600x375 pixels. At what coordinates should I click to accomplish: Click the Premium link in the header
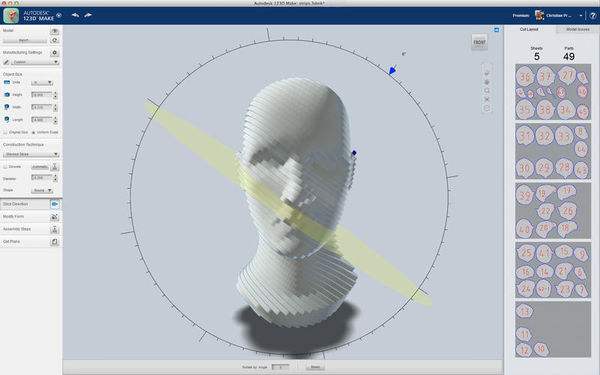click(x=521, y=16)
